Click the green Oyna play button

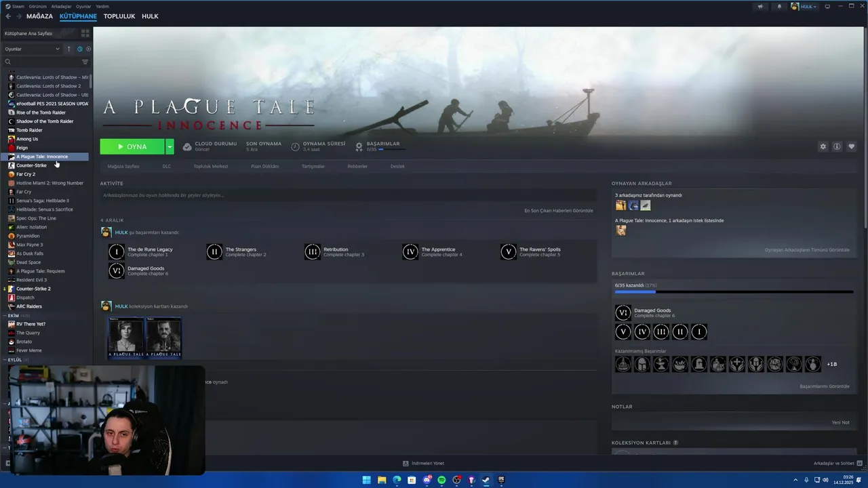[132, 146]
